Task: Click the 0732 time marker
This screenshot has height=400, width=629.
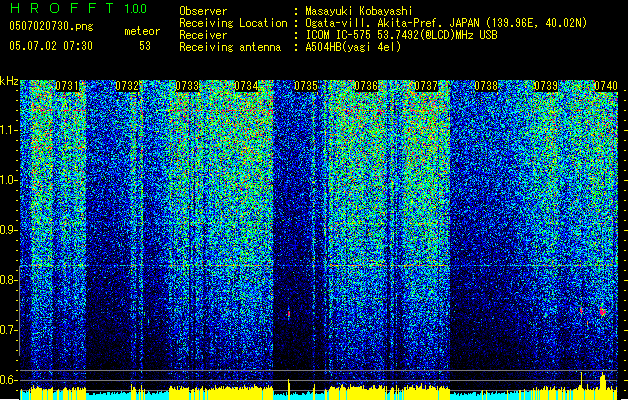Action: pos(126,86)
